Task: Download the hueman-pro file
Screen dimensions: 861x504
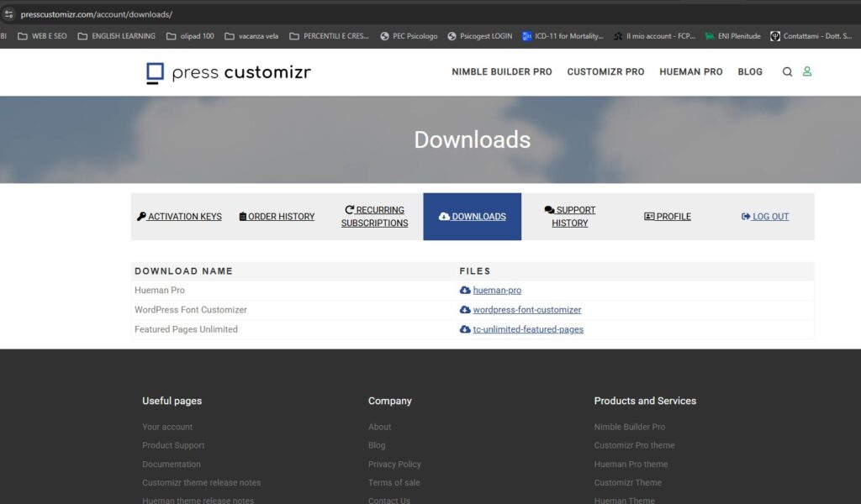Action: tap(497, 290)
